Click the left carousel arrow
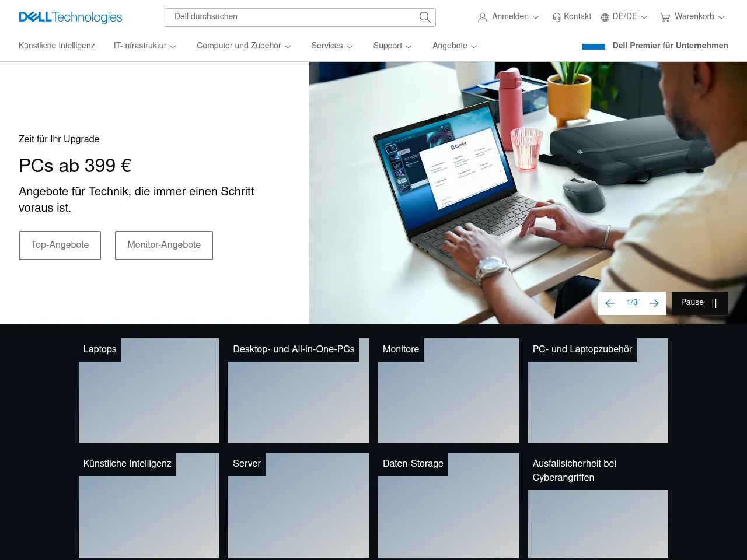 [x=610, y=303]
